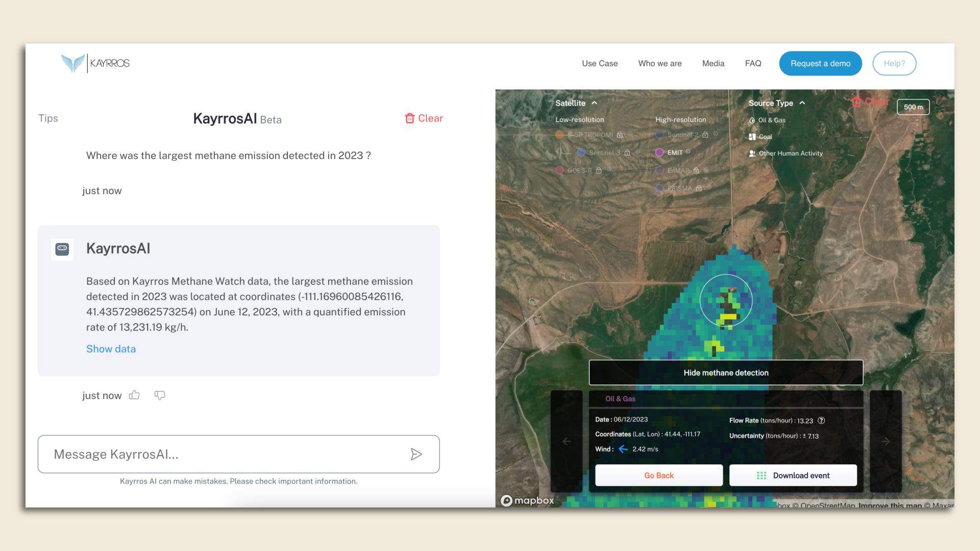Click the Go Back button
980x551 pixels.
pos(659,475)
